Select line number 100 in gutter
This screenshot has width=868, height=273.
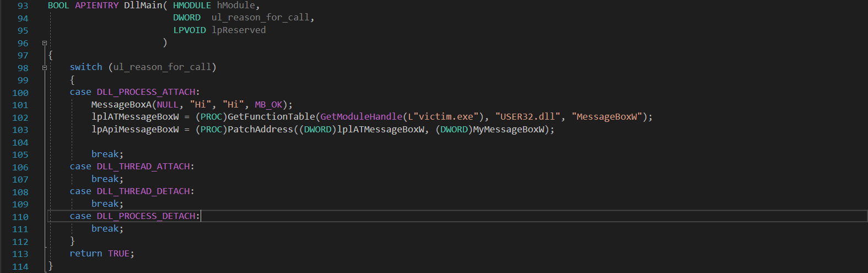20,93
